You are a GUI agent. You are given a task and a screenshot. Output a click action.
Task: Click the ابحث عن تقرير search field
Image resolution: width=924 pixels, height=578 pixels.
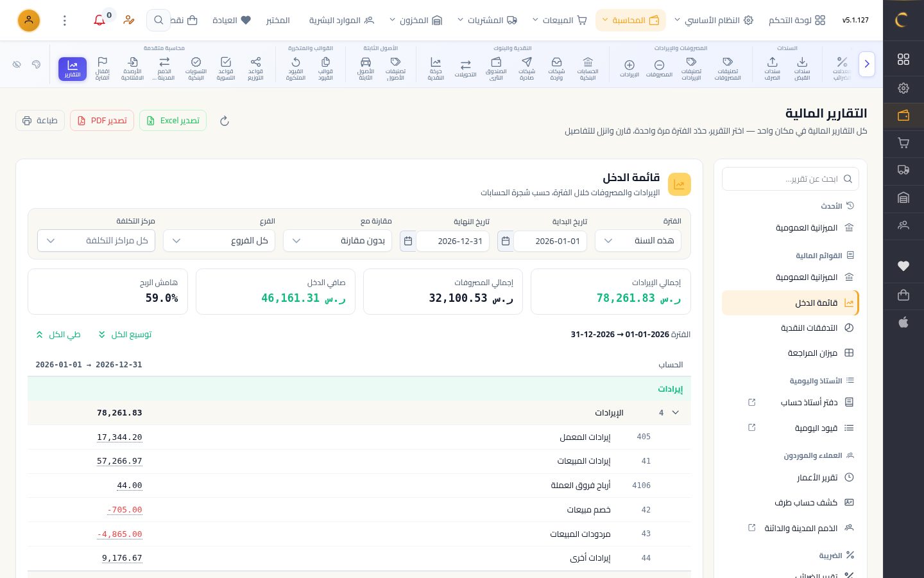pos(791,179)
